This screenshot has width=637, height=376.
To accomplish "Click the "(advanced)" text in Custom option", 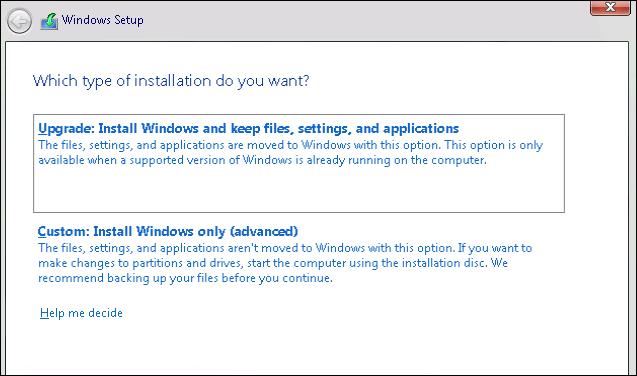I will click(264, 231).
